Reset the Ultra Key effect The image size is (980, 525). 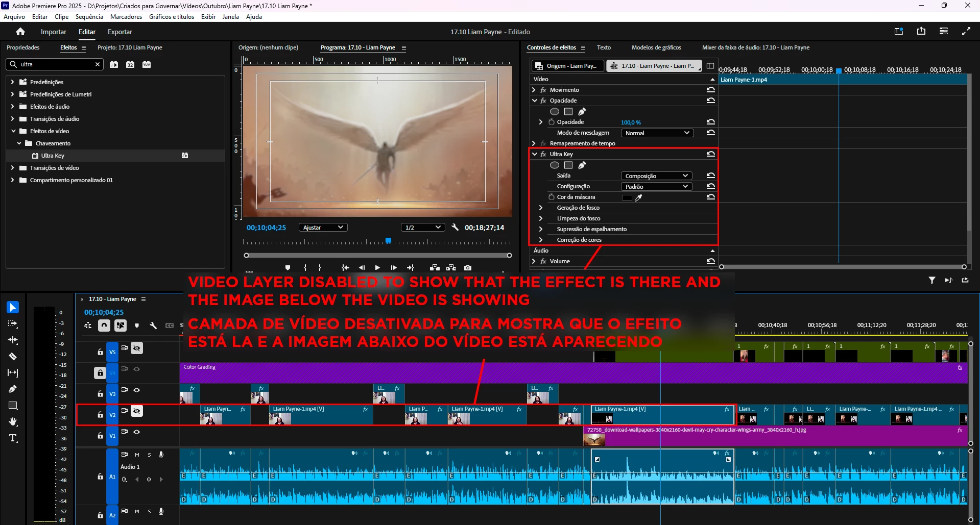pos(710,154)
